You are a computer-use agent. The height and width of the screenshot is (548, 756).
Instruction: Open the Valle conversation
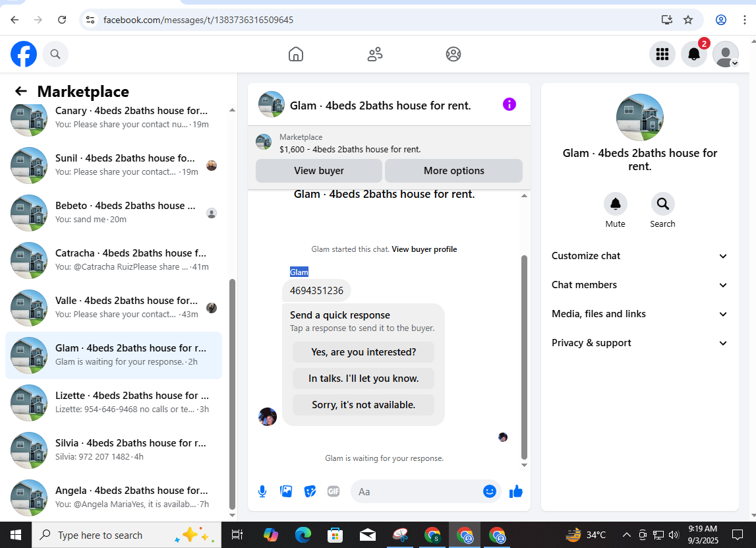pos(114,307)
